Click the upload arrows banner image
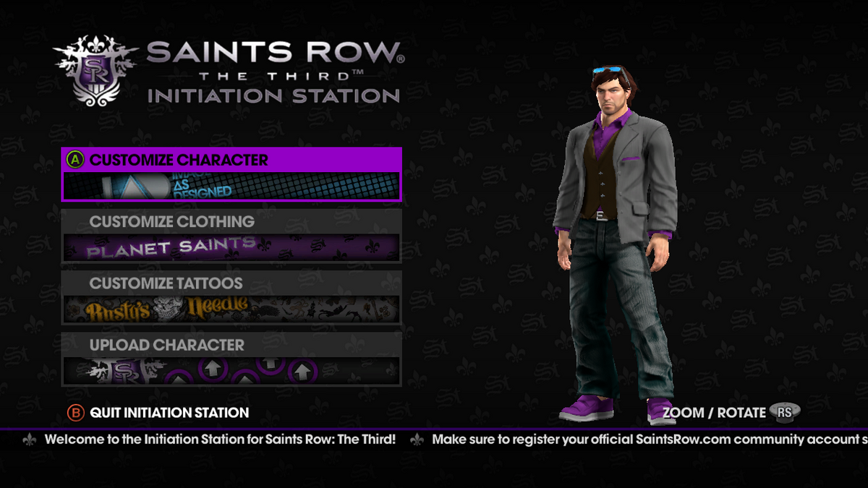The height and width of the screenshot is (488, 868). coord(231,371)
